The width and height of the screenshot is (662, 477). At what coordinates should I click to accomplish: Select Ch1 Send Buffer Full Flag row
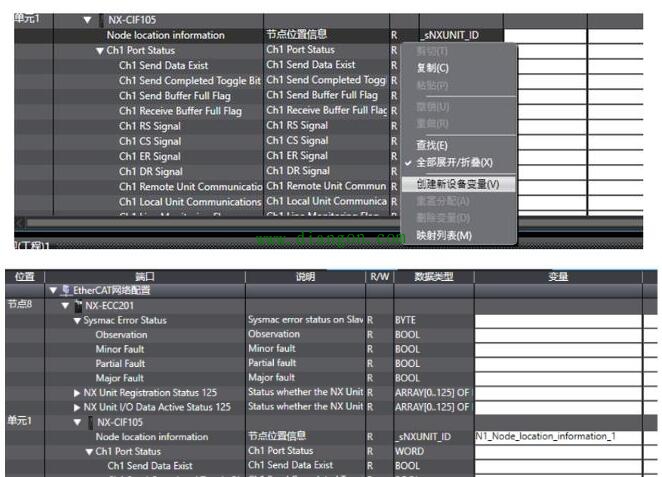(175, 96)
